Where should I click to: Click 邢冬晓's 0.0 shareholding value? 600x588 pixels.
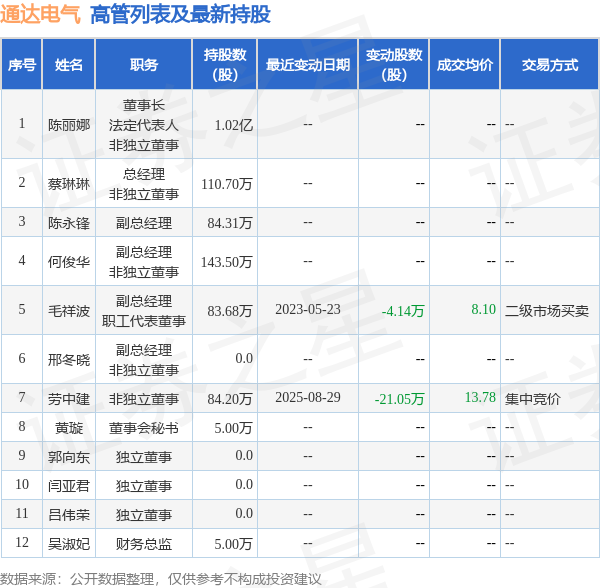[244, 358]
